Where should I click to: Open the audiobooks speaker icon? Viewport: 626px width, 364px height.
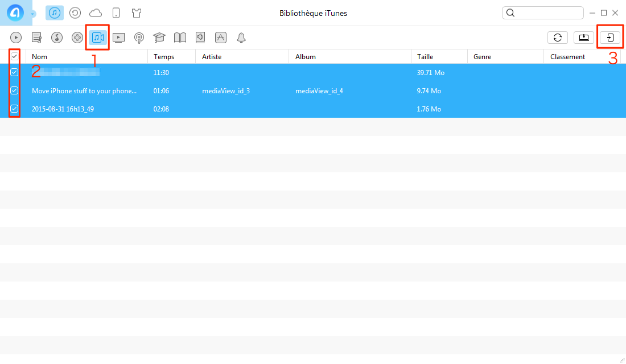point(200,38)
